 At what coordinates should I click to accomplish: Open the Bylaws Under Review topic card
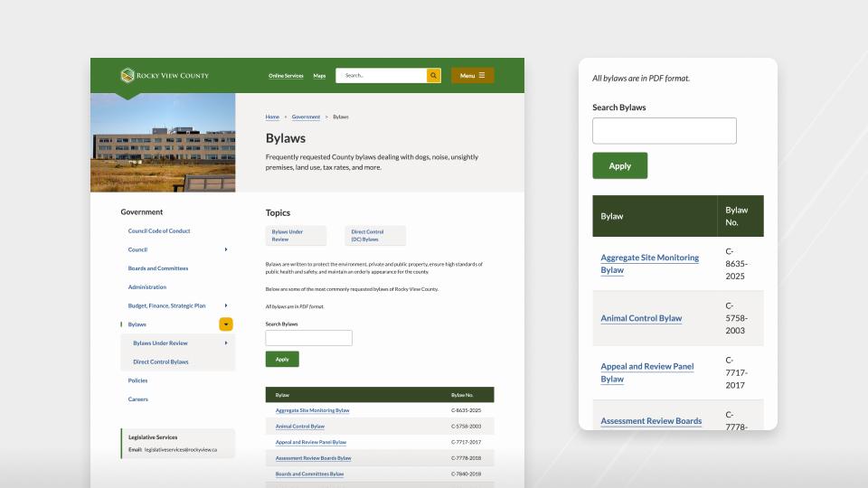pyautogui.click(x=296, y=235)
